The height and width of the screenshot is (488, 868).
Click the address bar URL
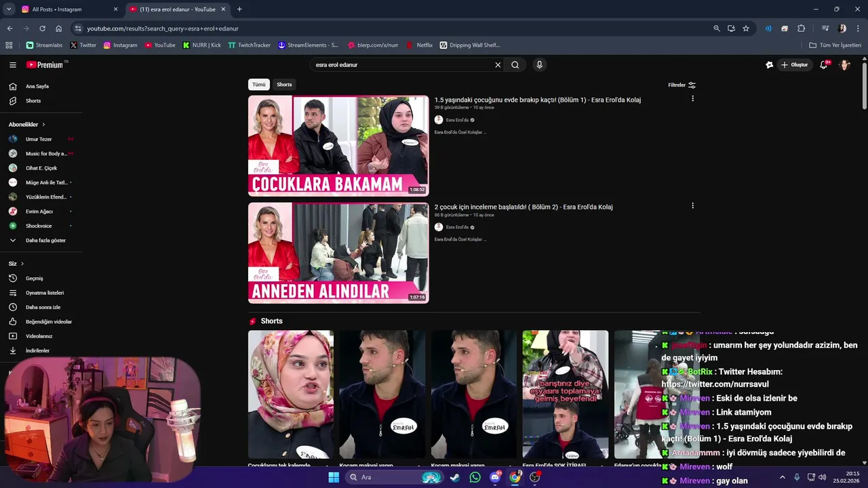point(163,28)
